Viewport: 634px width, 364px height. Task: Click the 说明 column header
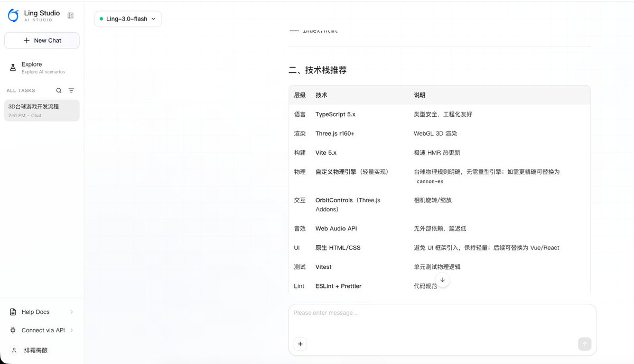[x=419, y=95]
